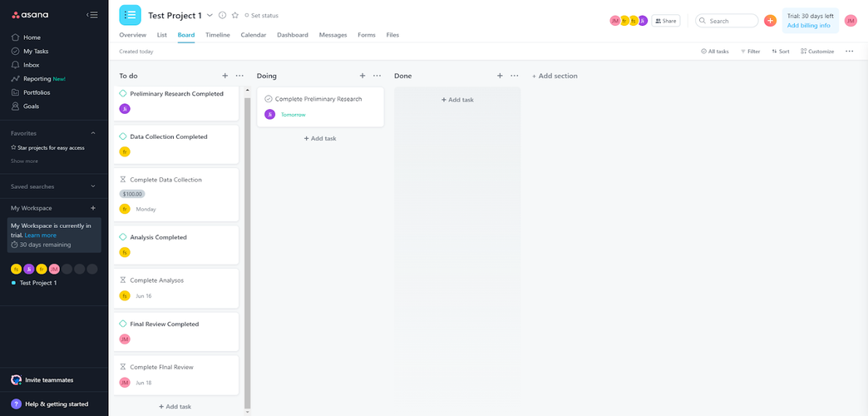Open Doing section more options
Screen dimensions: 868x416
pos(377,76)
